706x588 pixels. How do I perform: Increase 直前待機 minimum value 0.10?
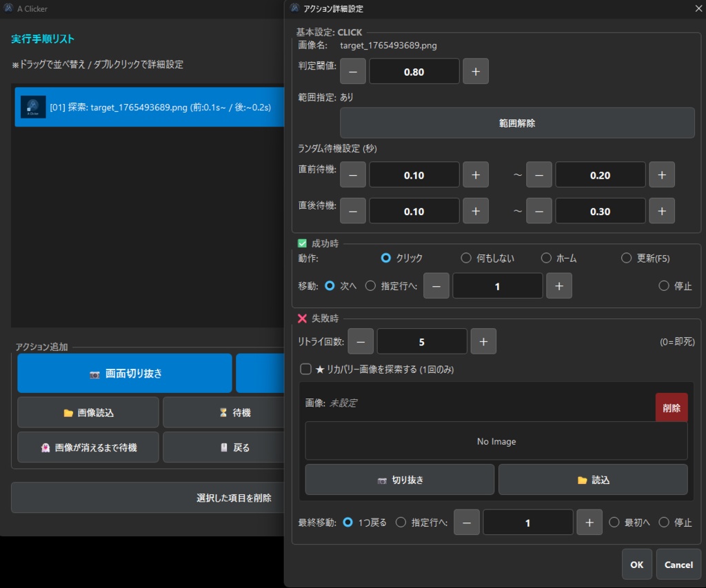[x=476, y=174]
